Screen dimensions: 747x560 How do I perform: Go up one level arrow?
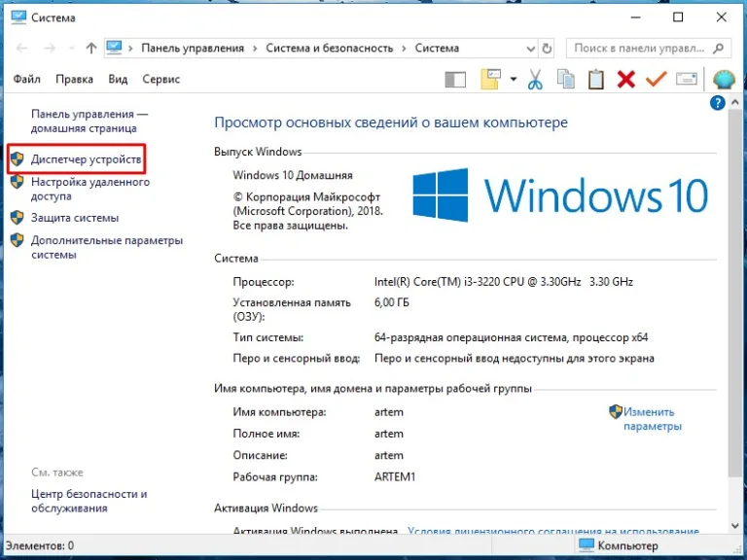tap(91, 48)
